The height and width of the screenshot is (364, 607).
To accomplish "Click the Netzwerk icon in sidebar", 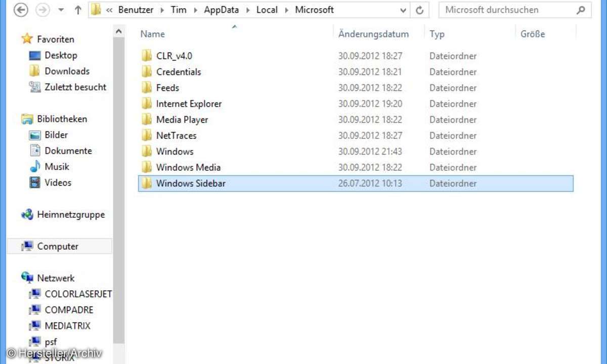I will 27,278.
